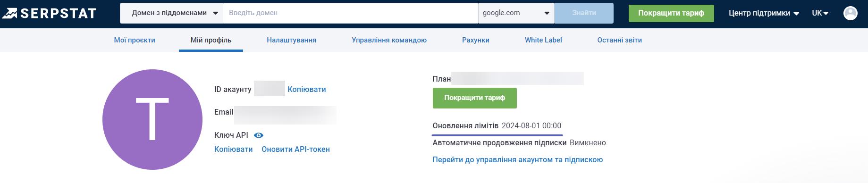Copy the account ID via Копіювати link
Screen dimensions: 868x183
click(307, 89)
